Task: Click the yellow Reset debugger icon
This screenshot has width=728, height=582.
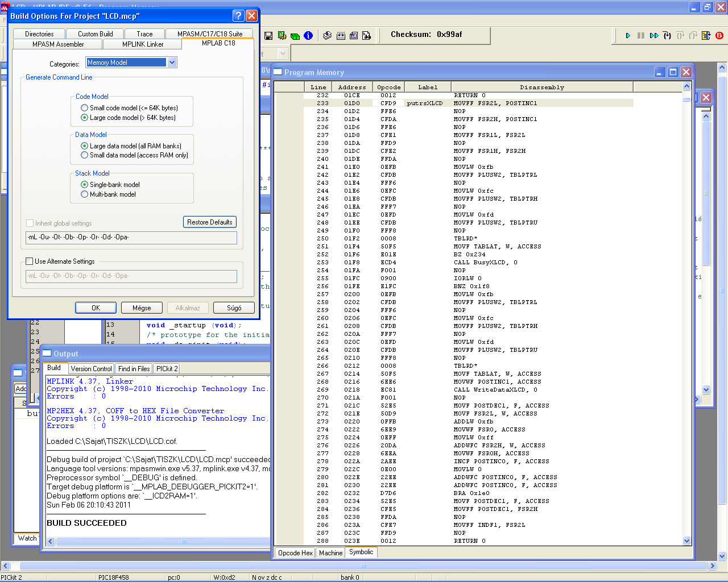Action: (706, 35)
